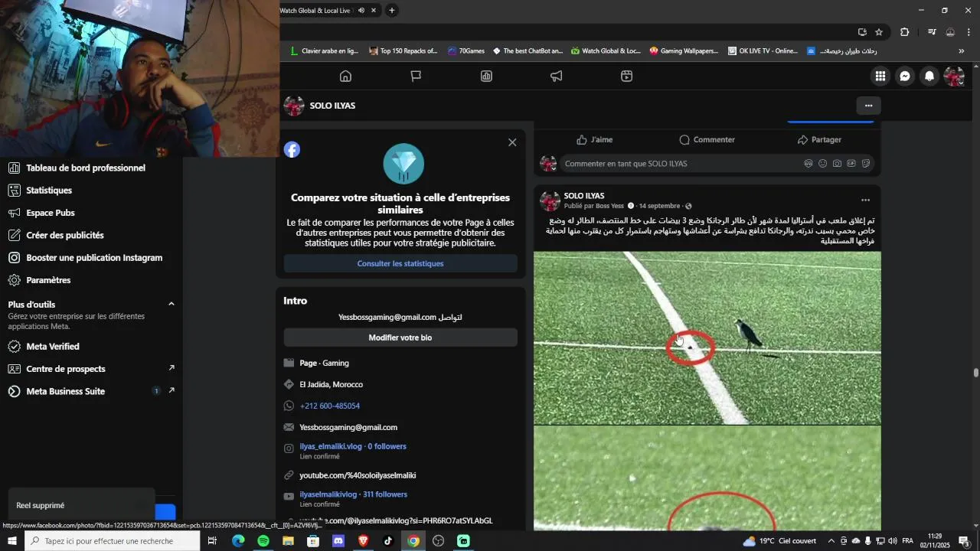
Task: Close the Watch Global & Local Live tab
Action: point(374,11)
